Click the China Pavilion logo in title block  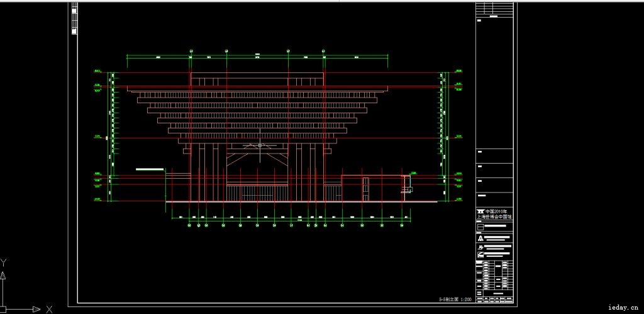click(x=480, y=211)
